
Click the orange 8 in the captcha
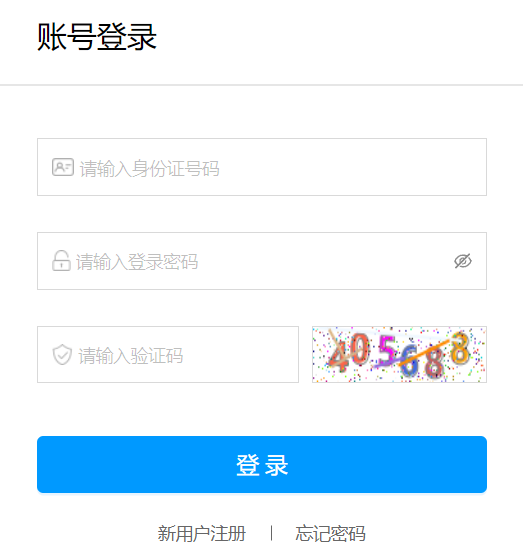[459, 348]
